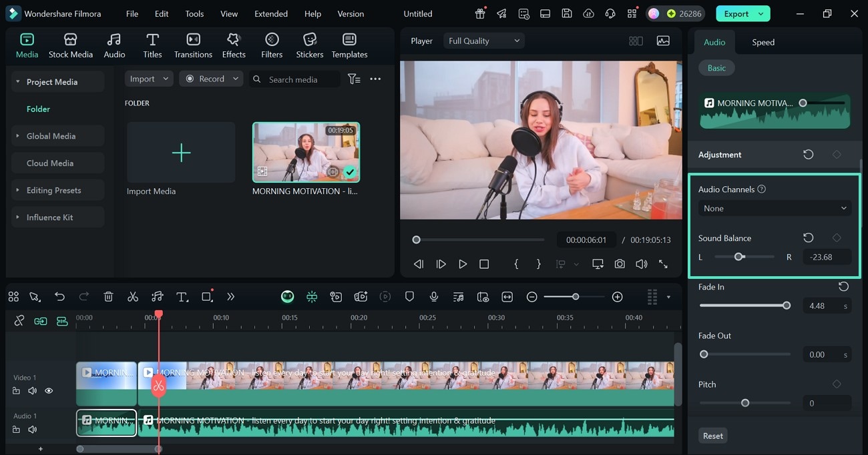Open the Transitions tab
Viewport: 868px width, 455px height.
pyautogui.click(x=193, y=45)
